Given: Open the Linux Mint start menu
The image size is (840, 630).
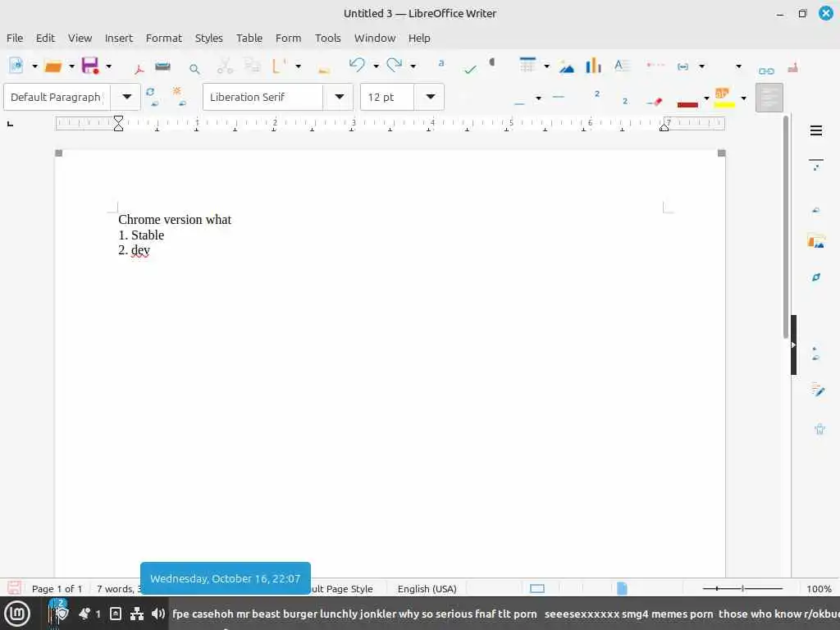Looking at the screenshot, I should point(17,614).
